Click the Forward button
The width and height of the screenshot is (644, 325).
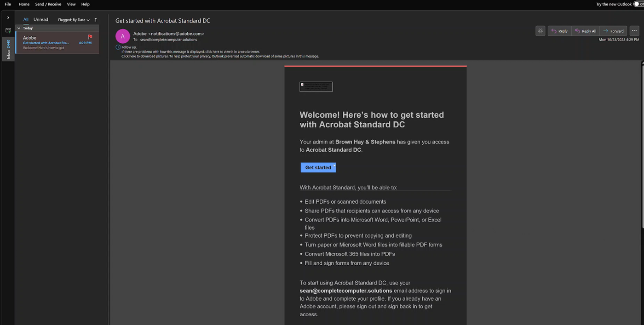614,31
